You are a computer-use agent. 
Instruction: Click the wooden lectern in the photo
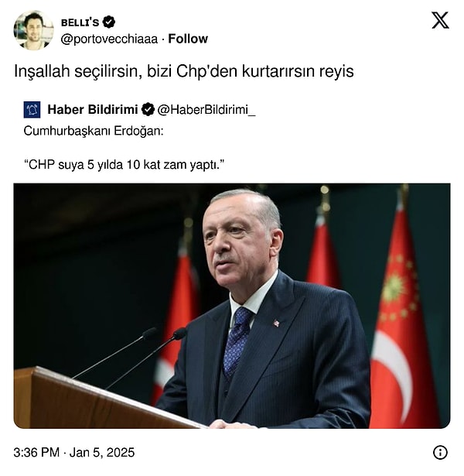(x=103, y=399)
